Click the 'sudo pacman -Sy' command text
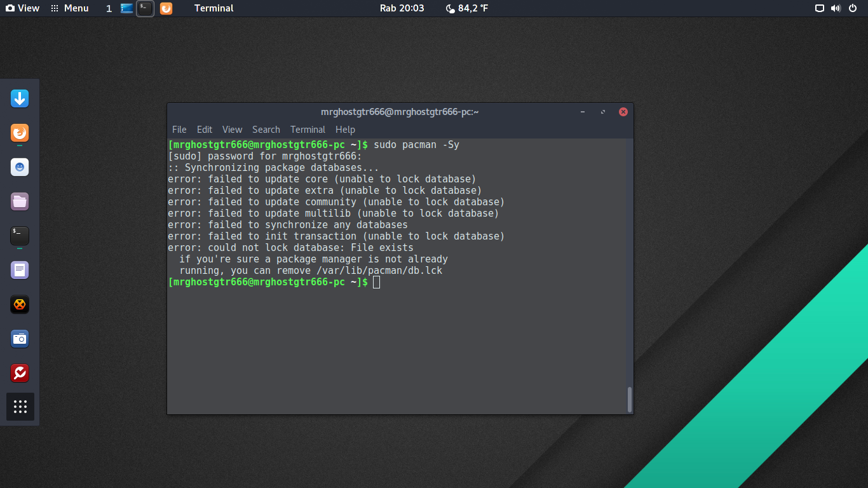Screen dimensions: 868x488 tap(417, 145)
